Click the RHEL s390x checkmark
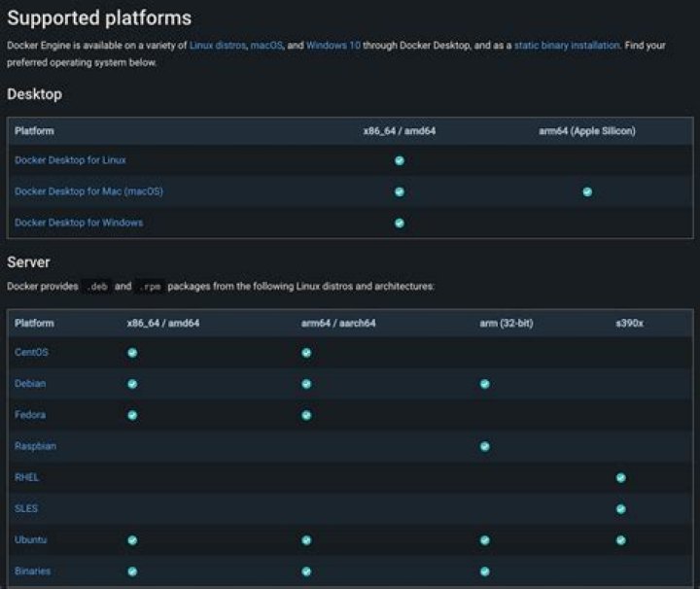The image size is (700, 589). point(621,478)
